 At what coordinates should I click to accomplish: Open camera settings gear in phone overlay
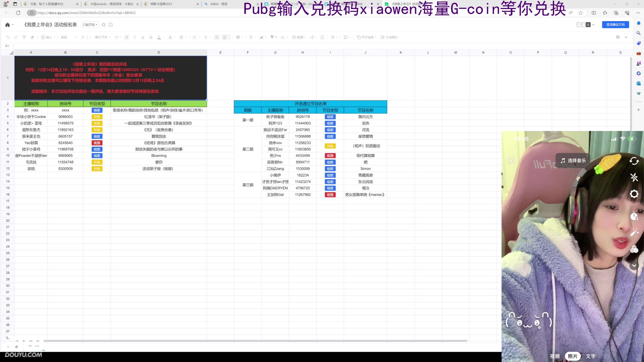(634, 194)
